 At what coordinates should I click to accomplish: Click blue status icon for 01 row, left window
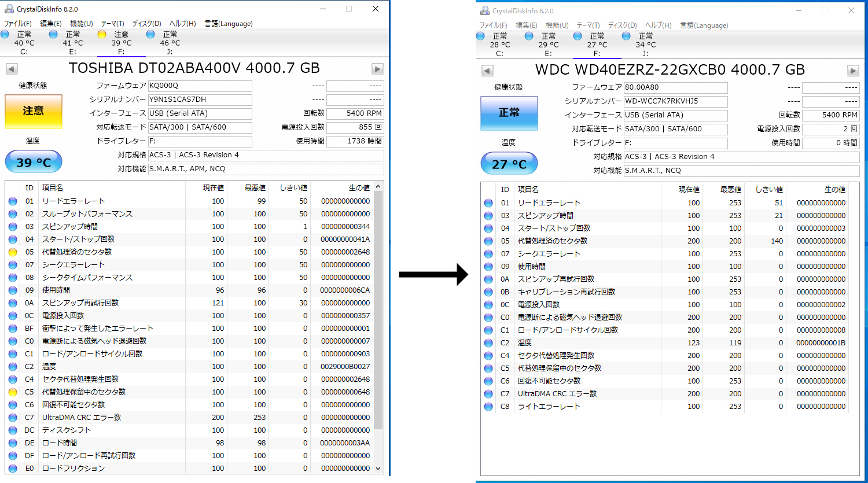[13, 201]
